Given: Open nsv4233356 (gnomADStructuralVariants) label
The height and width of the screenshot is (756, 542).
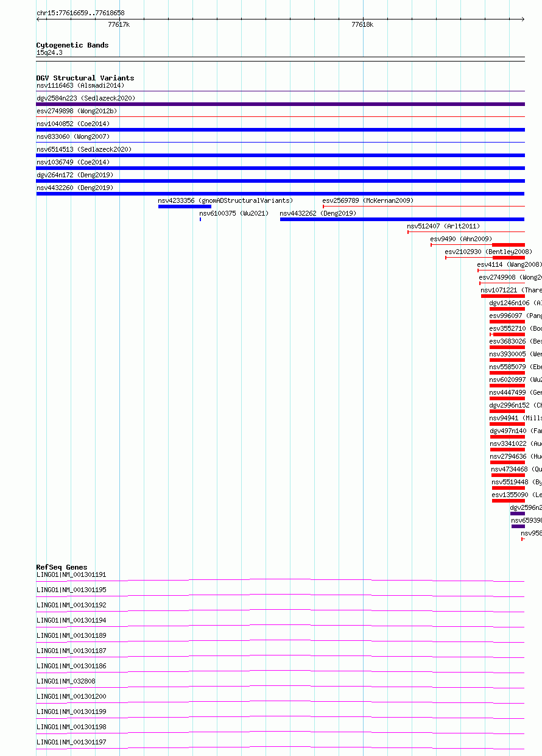Looking at the screenshot, I should pos(225,201).
